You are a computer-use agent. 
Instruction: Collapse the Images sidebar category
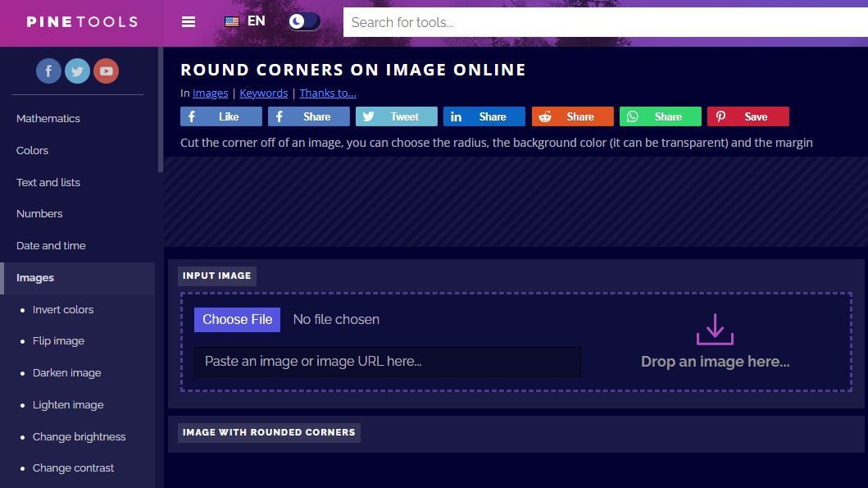click(78, 278)
